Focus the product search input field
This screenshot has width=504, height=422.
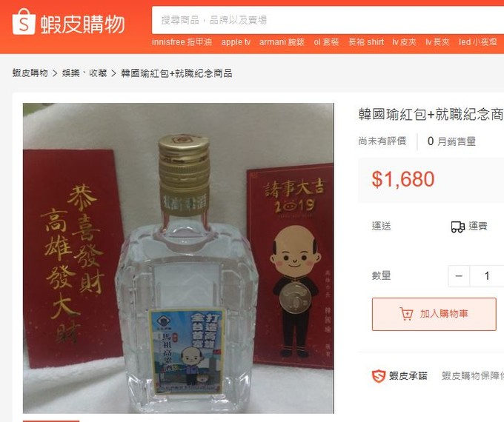click(x=328, y=20)
